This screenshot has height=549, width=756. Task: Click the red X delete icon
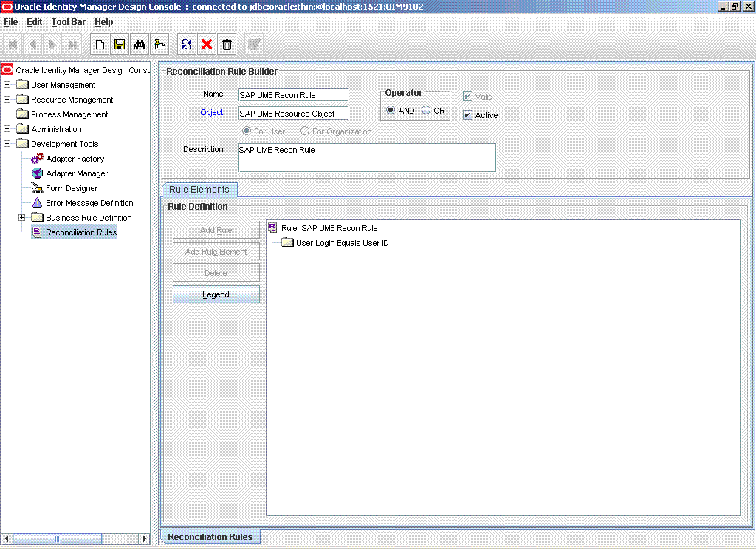click(207, 44)
